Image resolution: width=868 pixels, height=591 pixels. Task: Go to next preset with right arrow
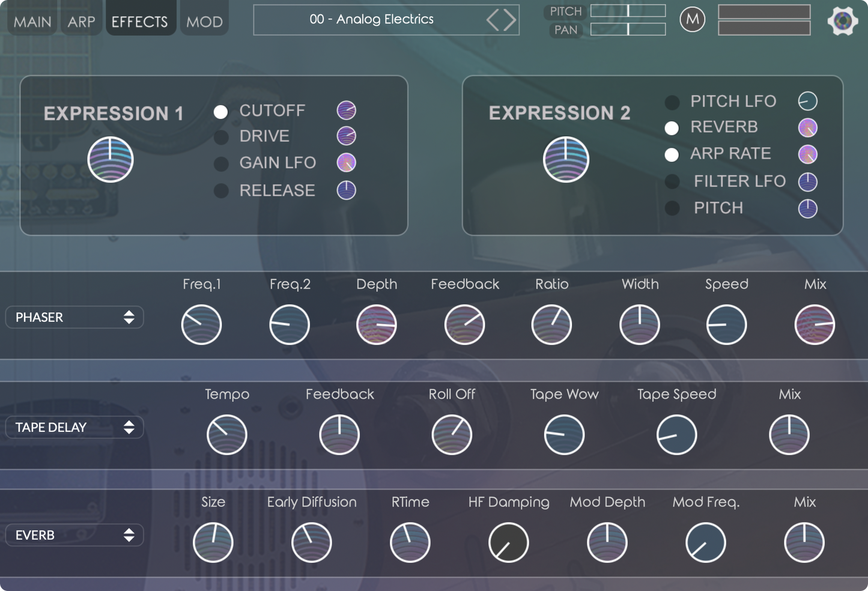[510, 20]
